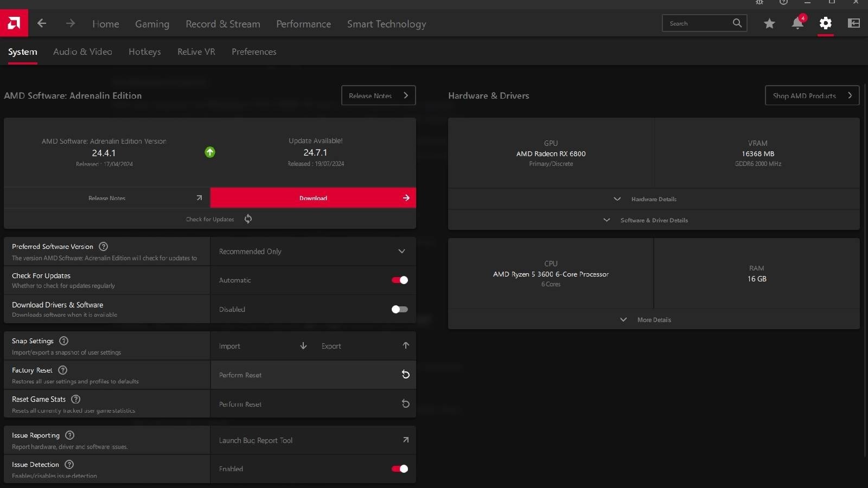Click AMD Ryzen 5 3600 CPU name
The height and width of the screenshot is (488, 868).
(551, 274)
